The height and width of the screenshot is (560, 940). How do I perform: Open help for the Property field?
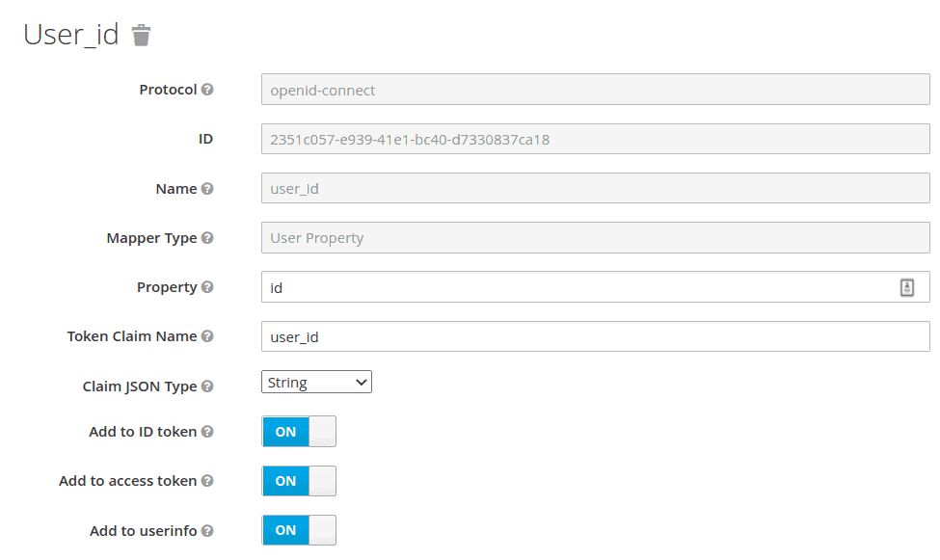[x=206, y=286]
